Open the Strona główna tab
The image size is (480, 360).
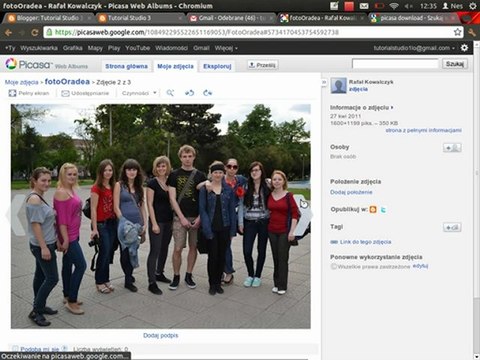pyautogui.click(x=126, y=66)
